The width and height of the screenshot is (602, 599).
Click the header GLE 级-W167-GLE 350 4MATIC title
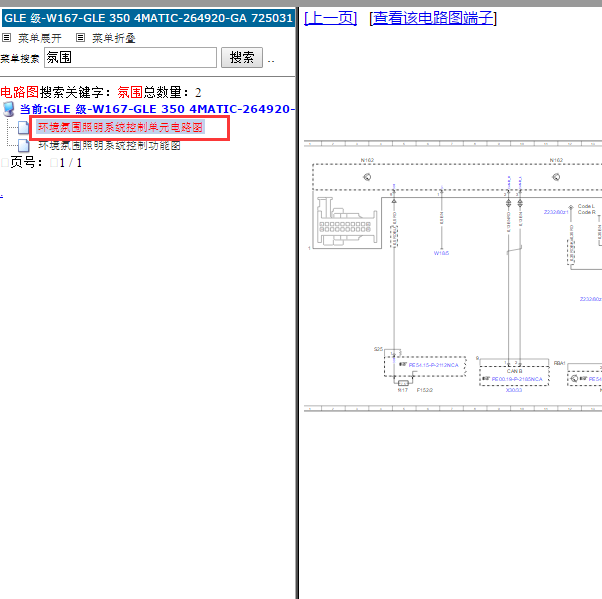click(148, 18)
